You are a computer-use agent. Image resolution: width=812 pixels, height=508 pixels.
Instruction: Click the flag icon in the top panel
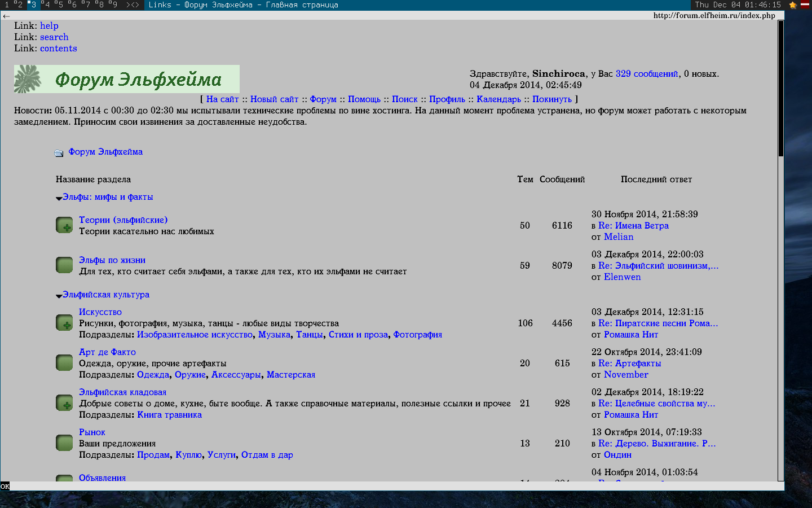click(x=805, y=5)
